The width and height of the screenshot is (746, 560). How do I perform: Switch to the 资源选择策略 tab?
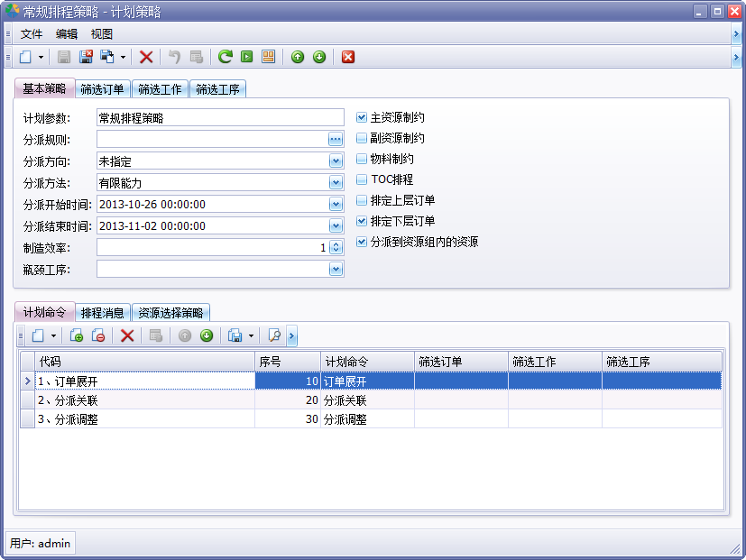pos(170,313)
